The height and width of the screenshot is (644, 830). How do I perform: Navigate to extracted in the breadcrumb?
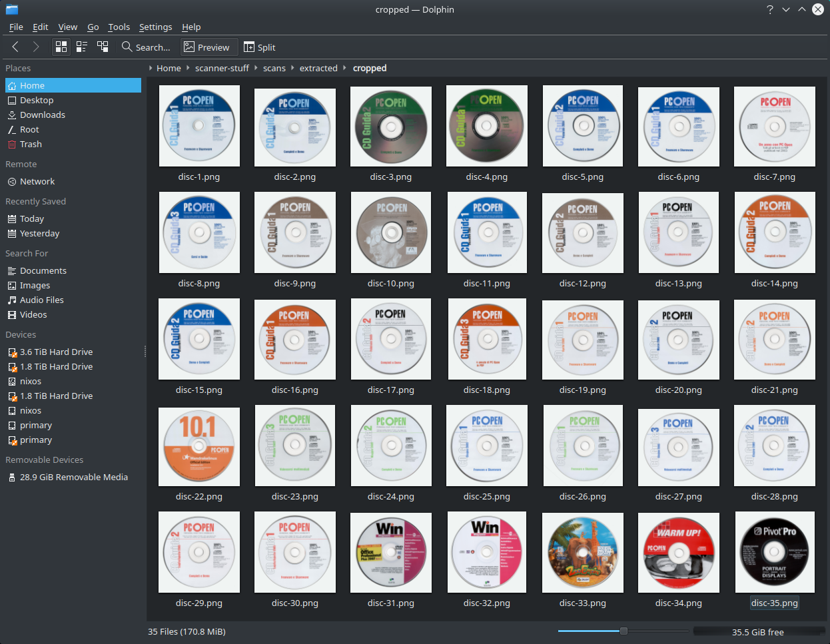click(318, 68)
